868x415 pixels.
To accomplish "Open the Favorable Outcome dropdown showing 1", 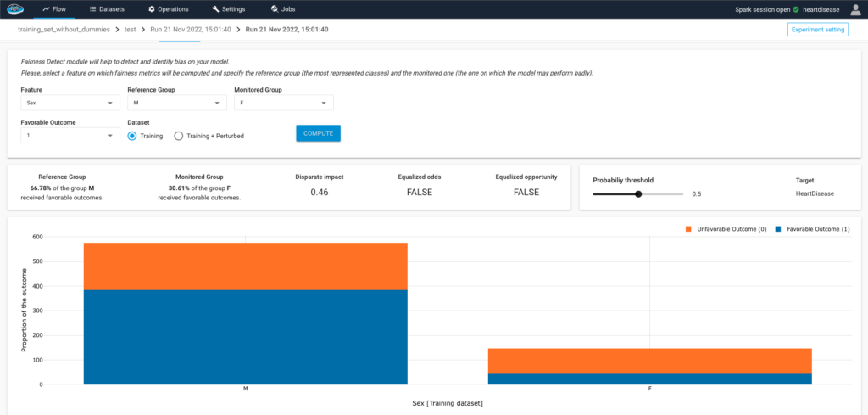I will pos(70,135).
